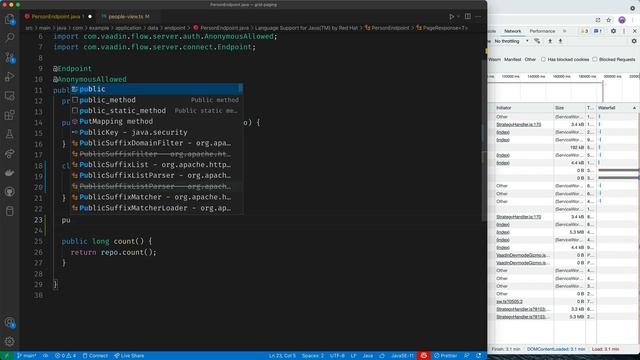Click the Connect status bar item
The height and width of the screenshot is (360, 640).
(95, 356)
